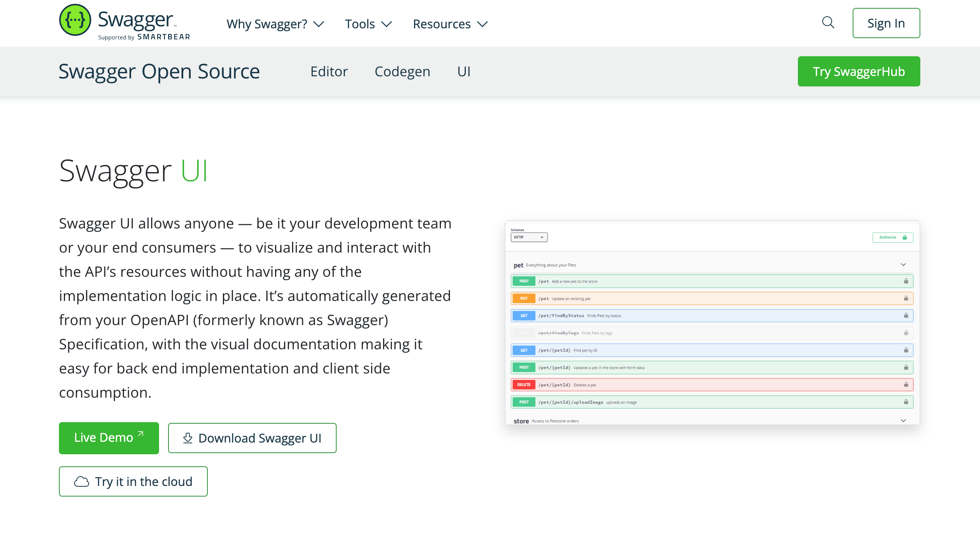Open the HTTP schemes dropdown in preview
The width and height of the screenshot is (980, 546).
coord(529,237)
